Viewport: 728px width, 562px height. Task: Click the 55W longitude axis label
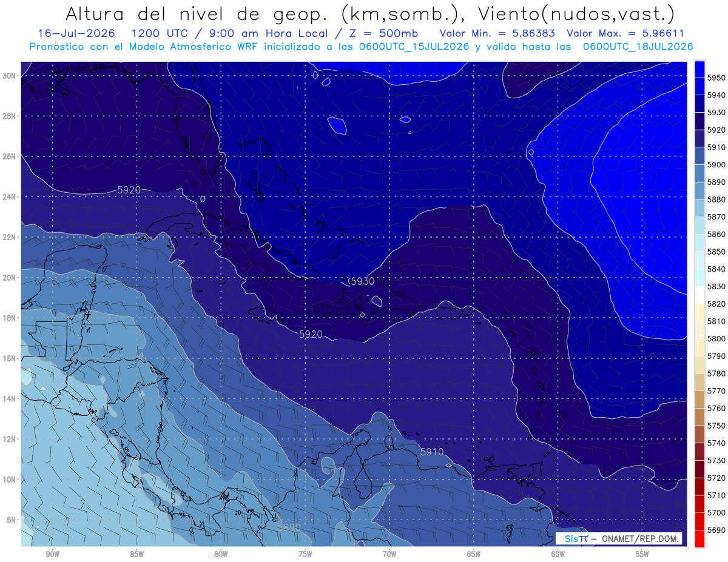click(x=642, y=555)
